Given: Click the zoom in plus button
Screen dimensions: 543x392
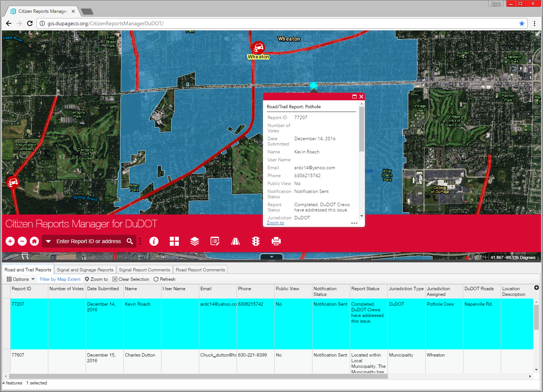Looking at the screenshot, I should 10,241.
